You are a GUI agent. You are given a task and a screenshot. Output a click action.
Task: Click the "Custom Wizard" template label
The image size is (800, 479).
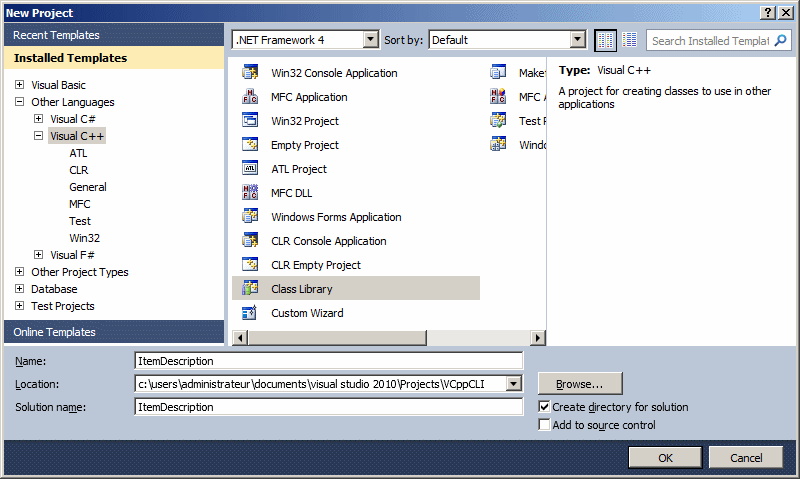307,313
